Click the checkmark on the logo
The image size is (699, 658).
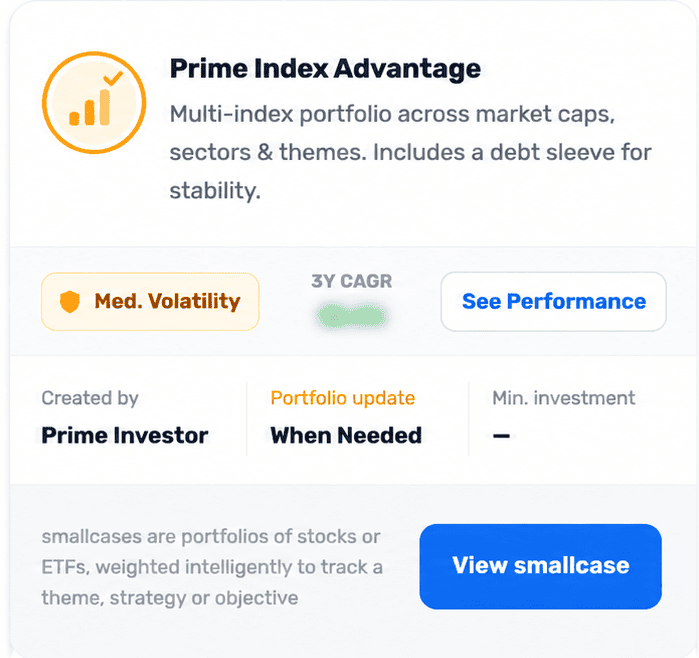(x=113, y=78)
